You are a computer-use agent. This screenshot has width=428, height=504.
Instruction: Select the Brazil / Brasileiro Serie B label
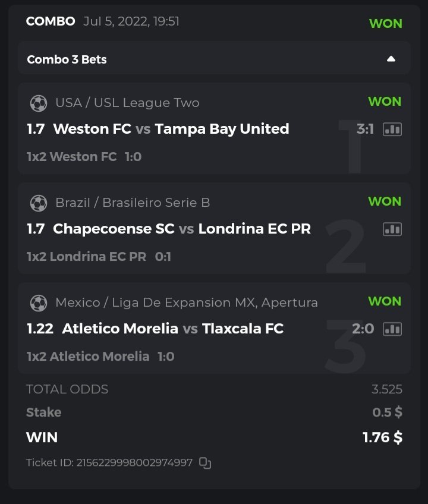pyautogui.click(x=133, y=203)
